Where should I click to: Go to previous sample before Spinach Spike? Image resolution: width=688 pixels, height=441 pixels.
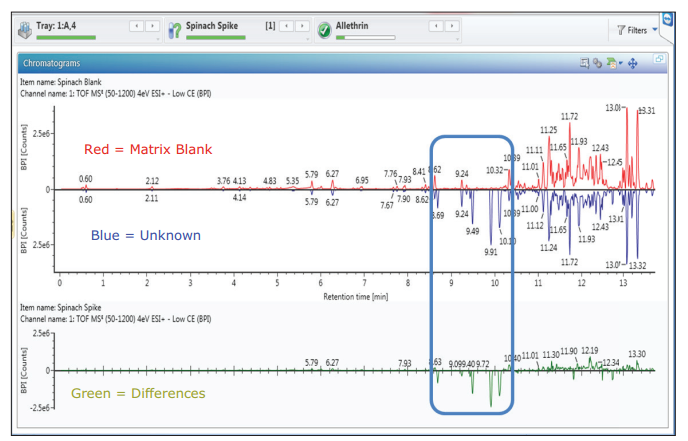[287, 26]
